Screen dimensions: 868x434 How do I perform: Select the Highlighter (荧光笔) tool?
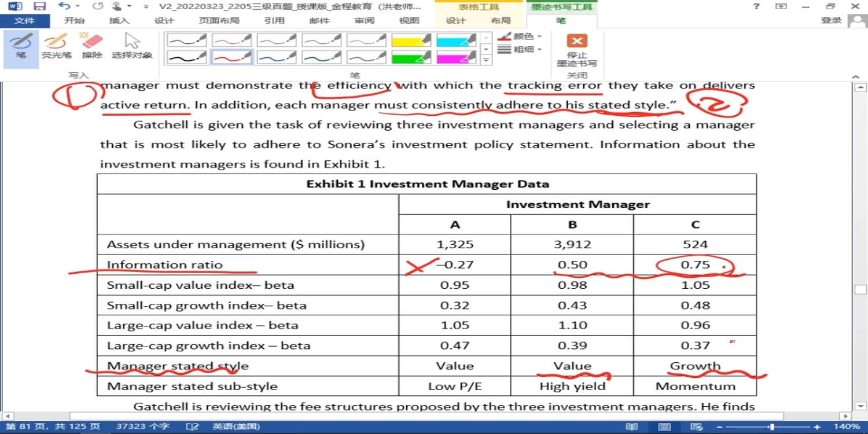tap(56, 46)
